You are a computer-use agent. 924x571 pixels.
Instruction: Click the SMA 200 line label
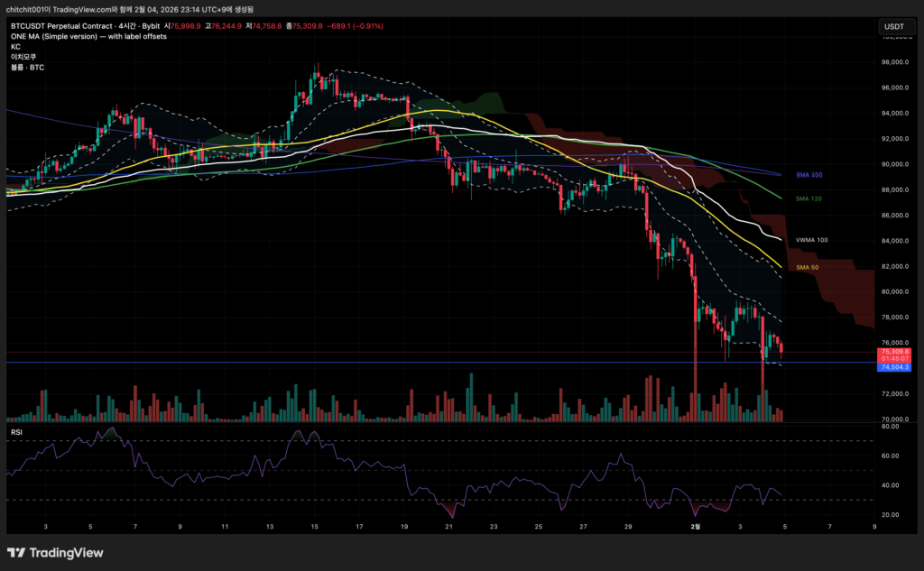(x=808, y=174)
